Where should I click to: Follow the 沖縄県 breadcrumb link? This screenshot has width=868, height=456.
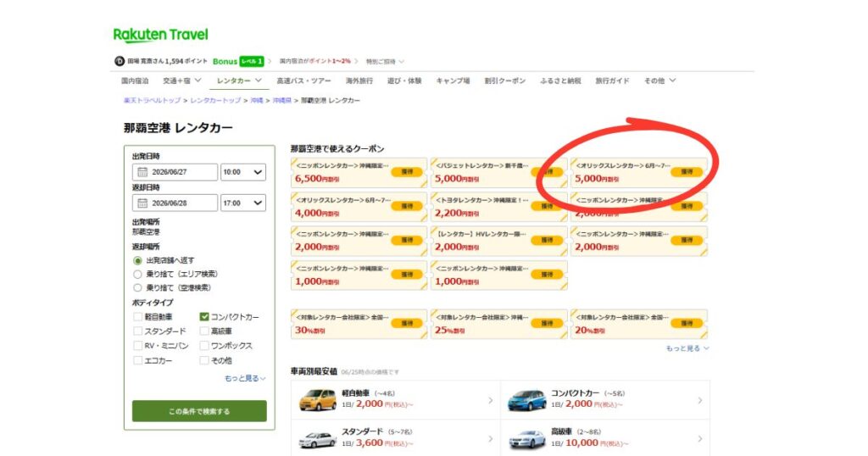tap(281, 101)
